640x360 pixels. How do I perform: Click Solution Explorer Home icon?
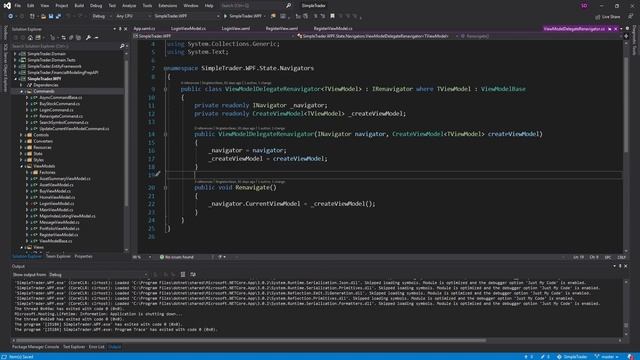[30, 38]
